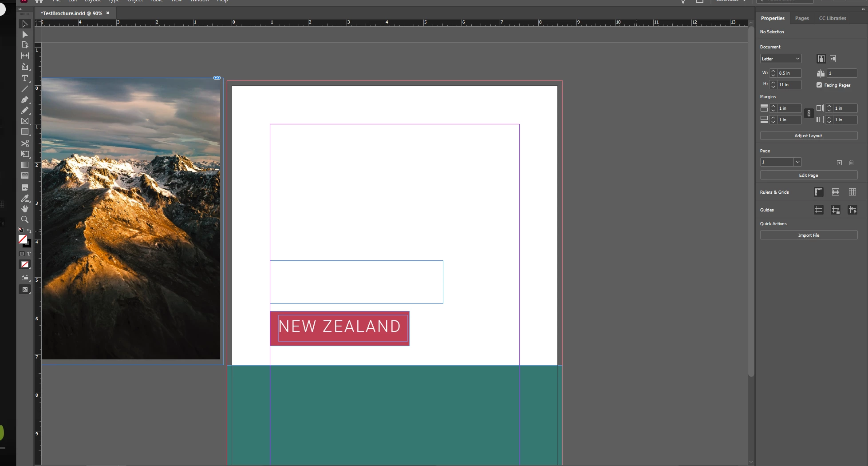
Task: Activate the Zoom tool magnifier
Action: coord(25,219)
